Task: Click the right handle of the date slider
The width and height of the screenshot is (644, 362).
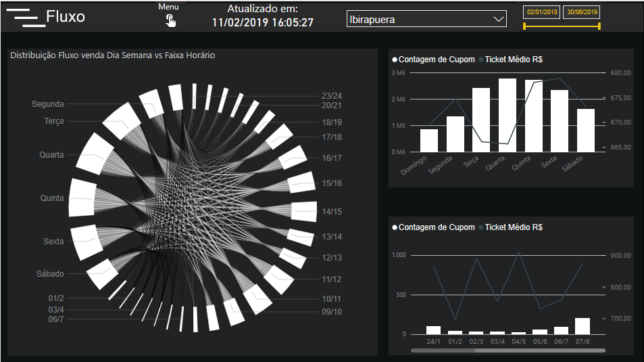Action: (x=599, y=26)
